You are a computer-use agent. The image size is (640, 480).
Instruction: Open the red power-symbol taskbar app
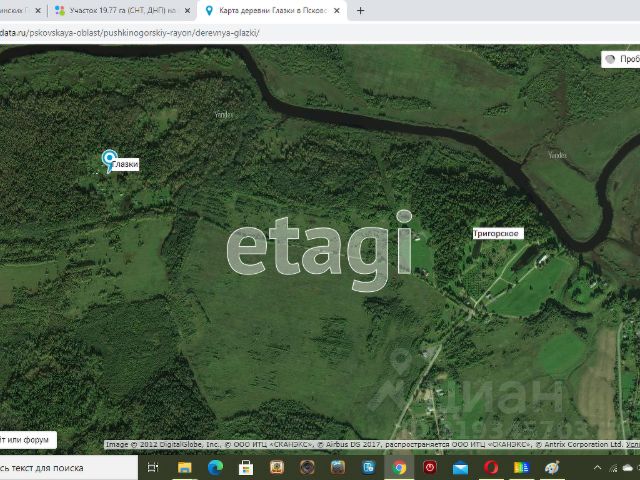click(x=430, y=467)
